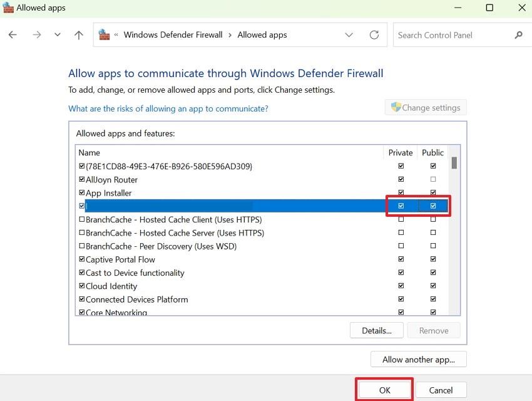Screen dimensions: 532x401
Task: Cancel the Allowed apps changes
Action: click(x=441, y=390)
